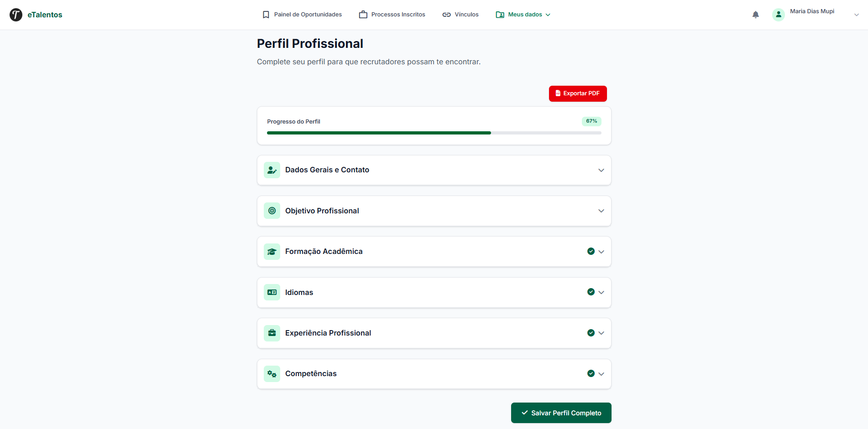This screenshot has height=429, width=868.
Task: Expand the Objetivo Profissional chevron
Action: tap(601, 211)
